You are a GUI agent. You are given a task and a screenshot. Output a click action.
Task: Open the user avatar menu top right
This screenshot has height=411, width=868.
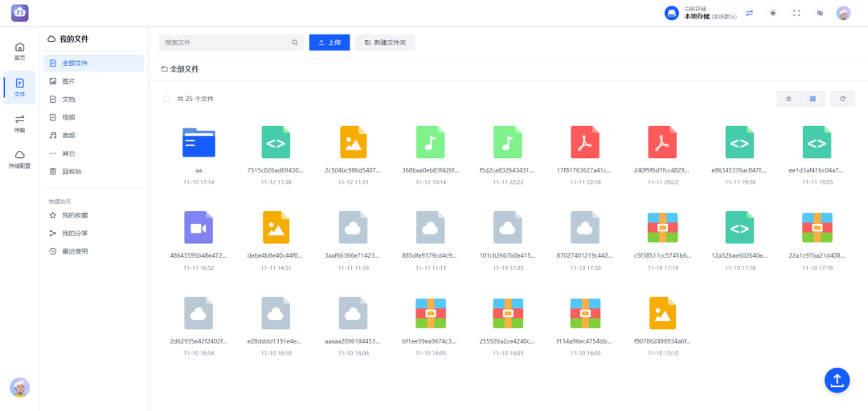(843, 14)
